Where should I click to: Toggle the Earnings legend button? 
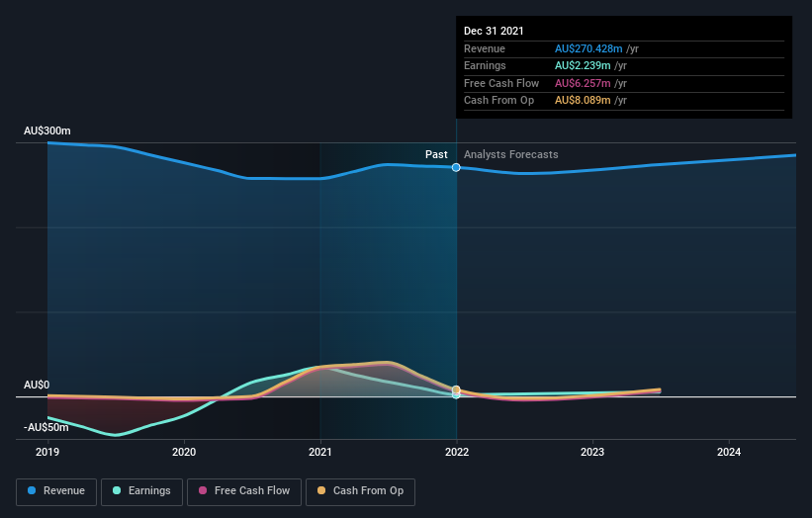(x=141, y=491)
